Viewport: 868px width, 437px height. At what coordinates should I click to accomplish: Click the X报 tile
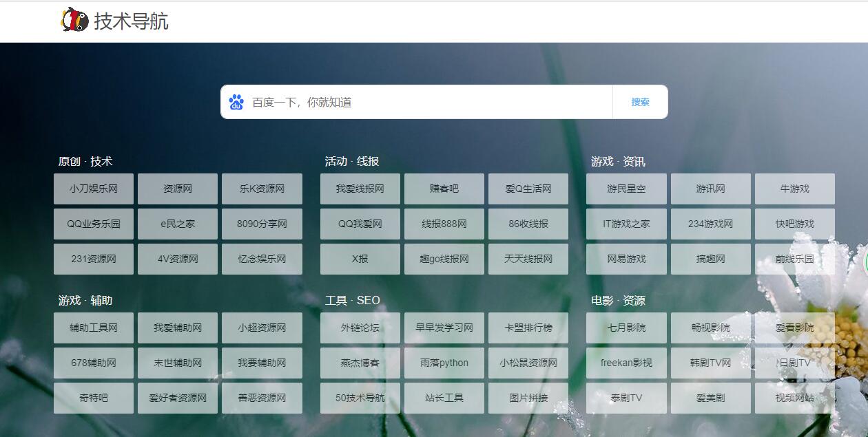(x=360, y=259)
